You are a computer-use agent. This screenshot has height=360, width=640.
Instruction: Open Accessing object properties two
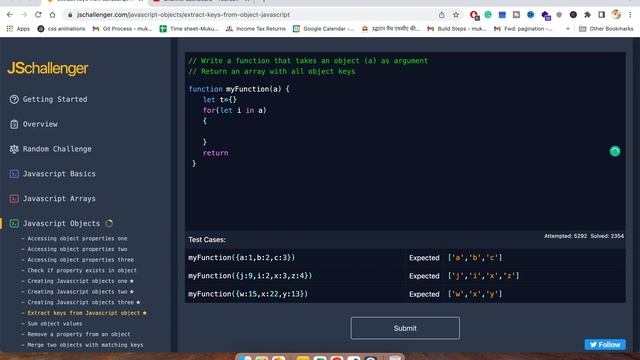click(77, 249)
